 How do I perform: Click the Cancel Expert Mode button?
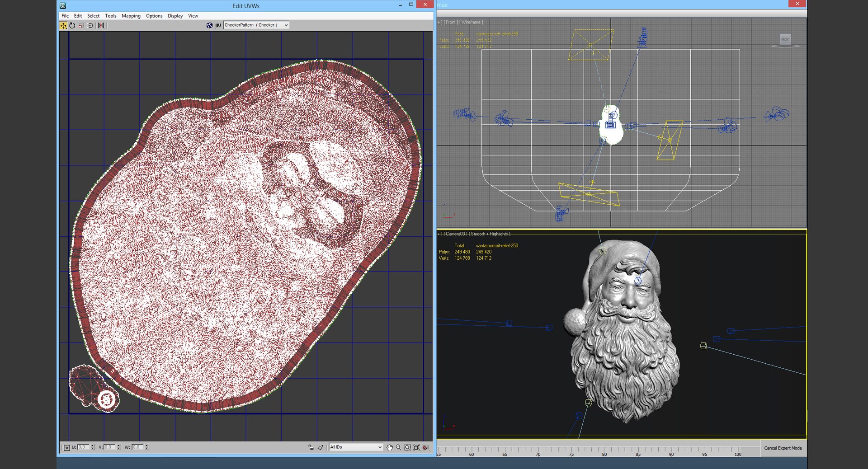point(783,448)
